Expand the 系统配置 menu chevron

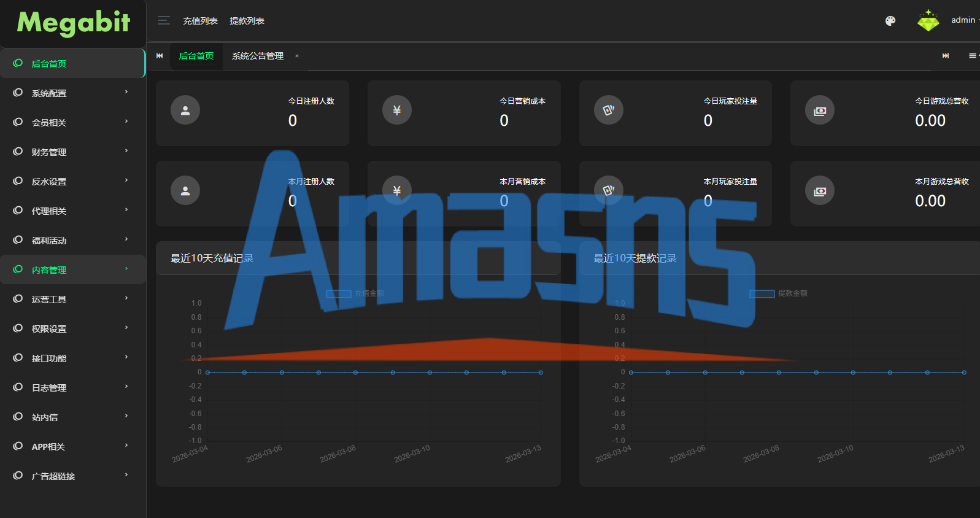coord(126,92)
